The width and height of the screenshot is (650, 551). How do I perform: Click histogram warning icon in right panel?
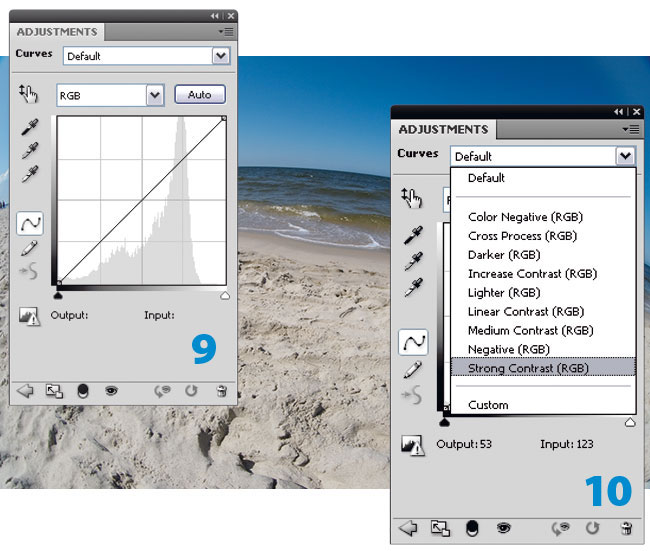pos(412,445)
